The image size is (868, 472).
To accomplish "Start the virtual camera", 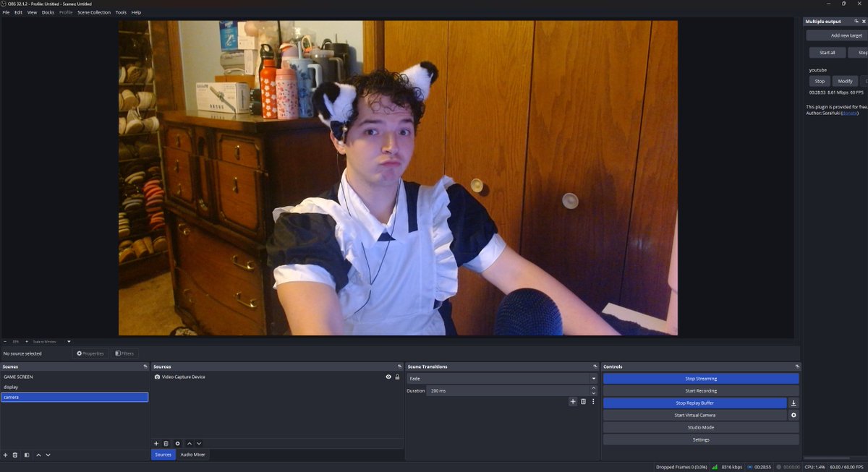I will [694, 416].
